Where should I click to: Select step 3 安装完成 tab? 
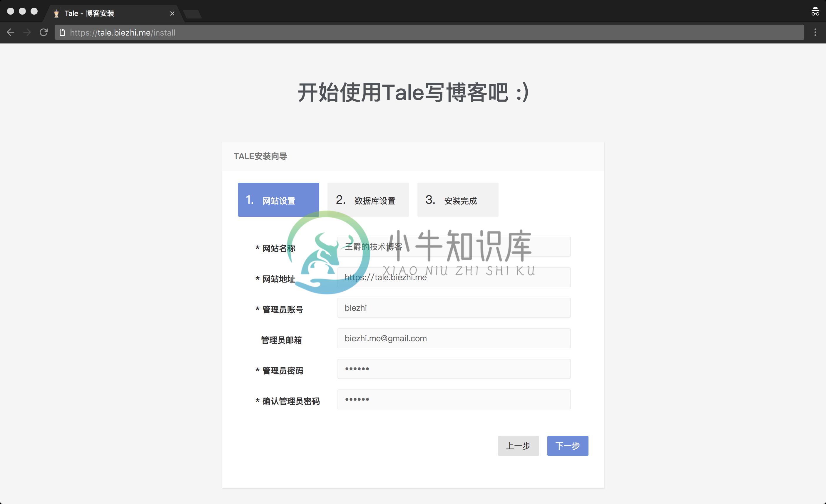pos(458,200)
